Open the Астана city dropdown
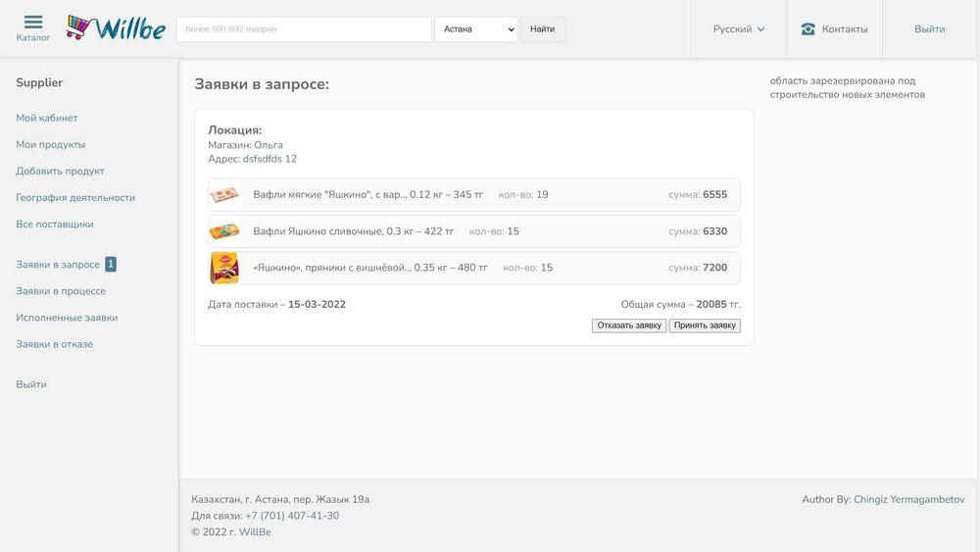This screenshot has height=552, width=980. coord(476,29)
